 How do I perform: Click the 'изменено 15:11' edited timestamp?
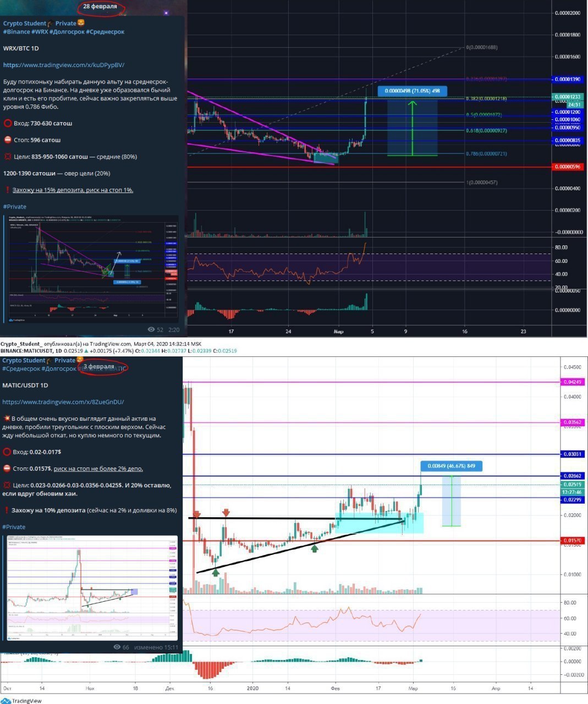156,647
